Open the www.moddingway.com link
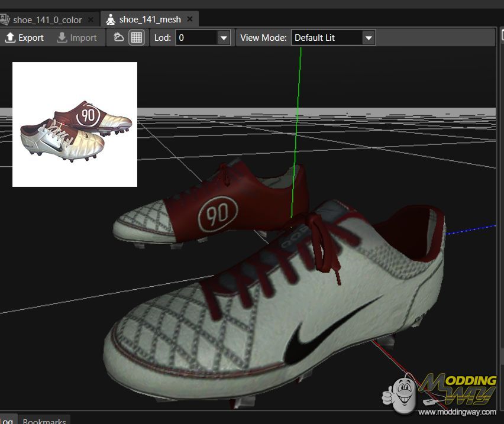This screenshot has height=424, width=504. coord(457,412)
